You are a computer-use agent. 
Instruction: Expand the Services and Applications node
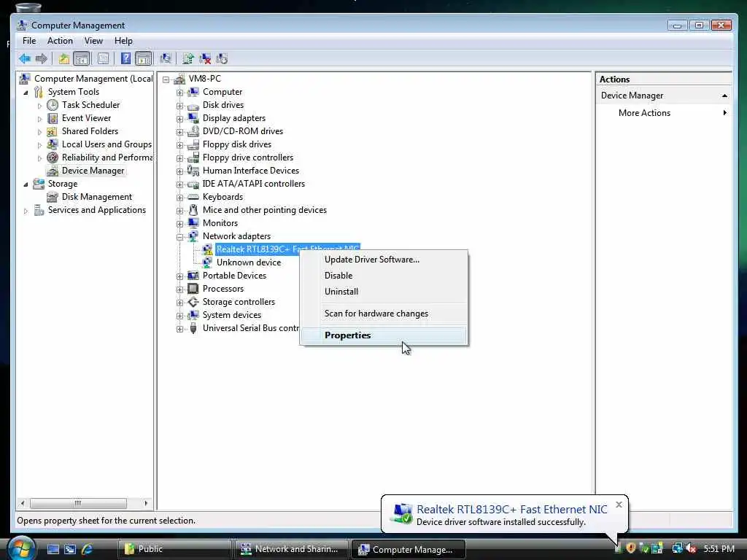tap(26, 211)
